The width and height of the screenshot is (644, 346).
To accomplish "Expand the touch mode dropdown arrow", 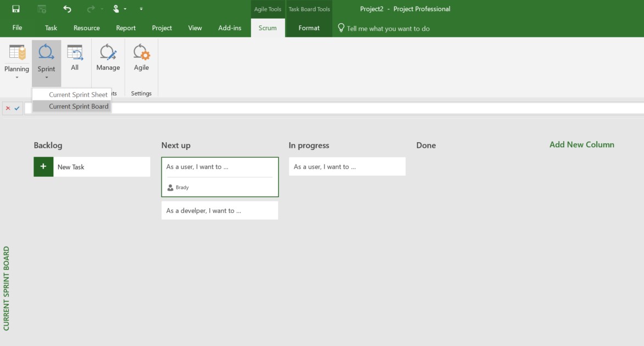I will 125,9.
